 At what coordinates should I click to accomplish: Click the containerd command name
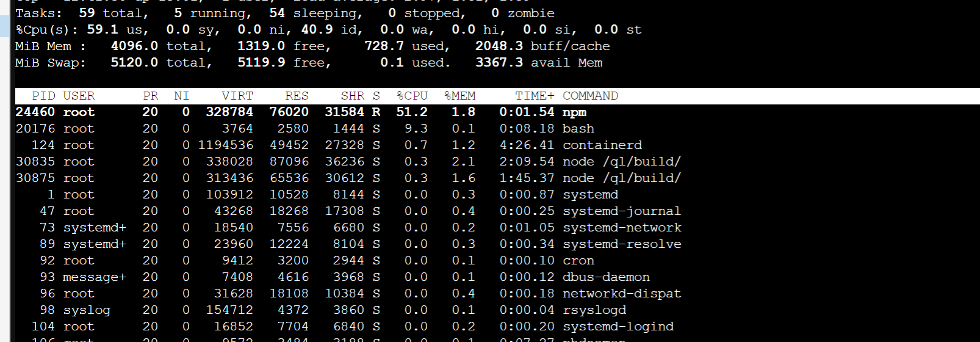coord(602,145)
